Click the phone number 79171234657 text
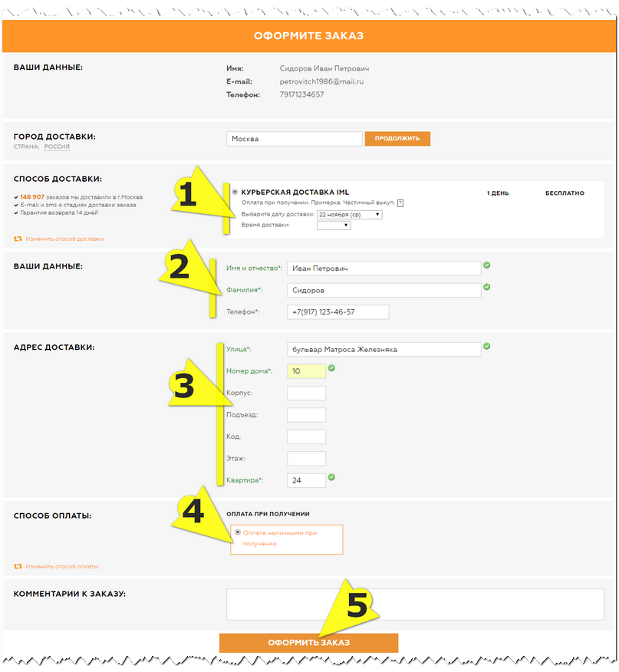The width and height of the screenshot is (619, 672). point(301,94)
